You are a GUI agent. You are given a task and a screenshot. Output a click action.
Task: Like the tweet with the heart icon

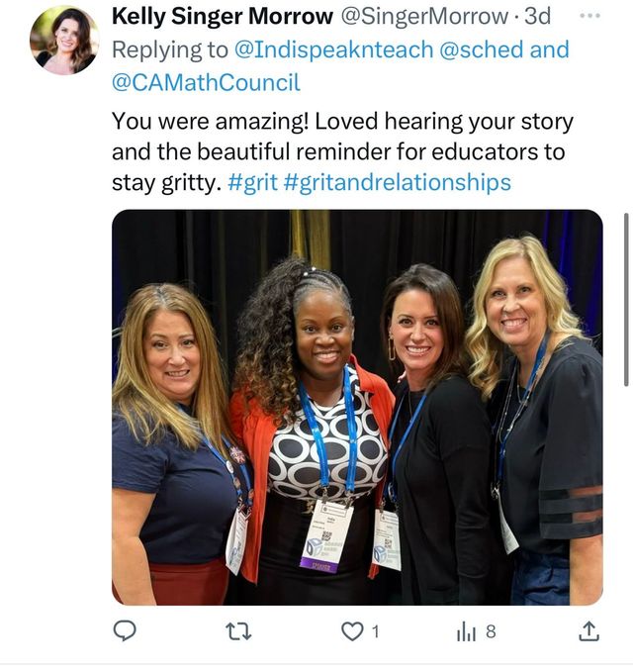(352, 631)
